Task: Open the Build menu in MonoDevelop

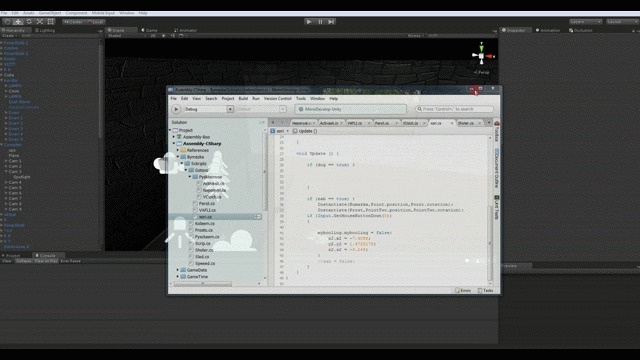Action: pyautogui.click(x=243, y=98)
